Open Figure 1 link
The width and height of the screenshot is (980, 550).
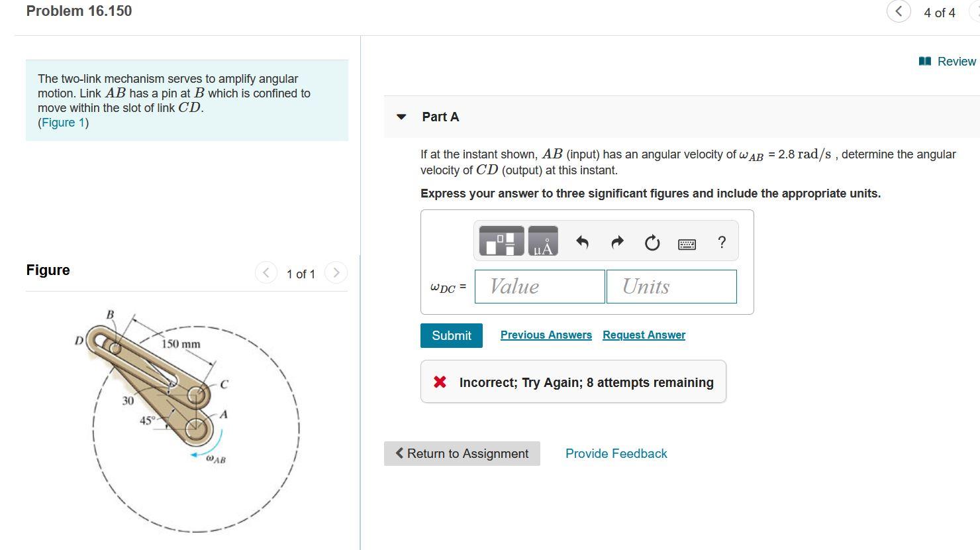tap(62, 122)
